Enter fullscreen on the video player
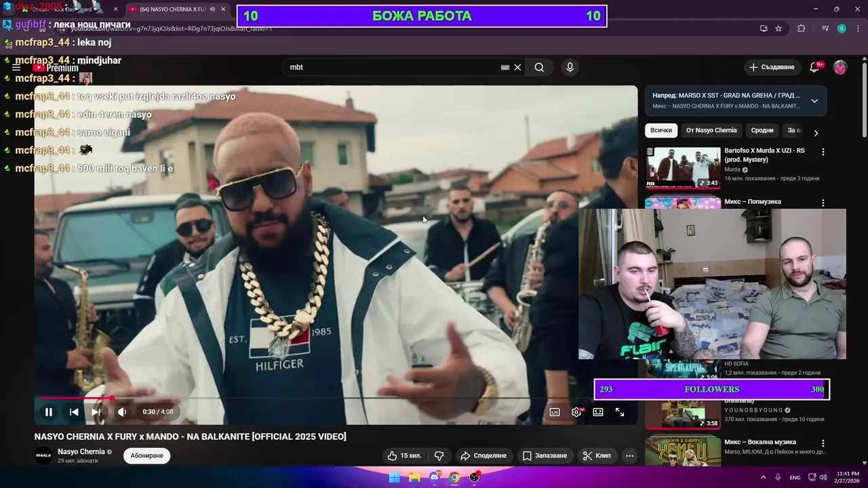Viewport: 868px width, 488px height. point(620,412)
